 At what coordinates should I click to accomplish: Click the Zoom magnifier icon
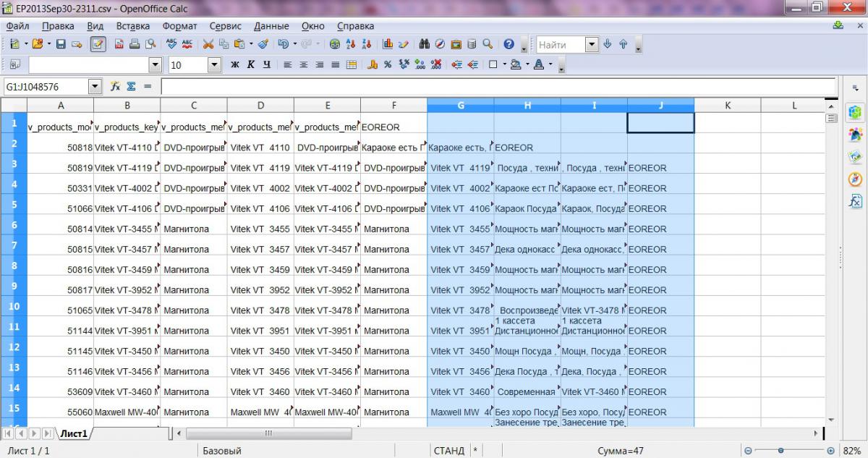pyautogui.click(x=488, y=44)
